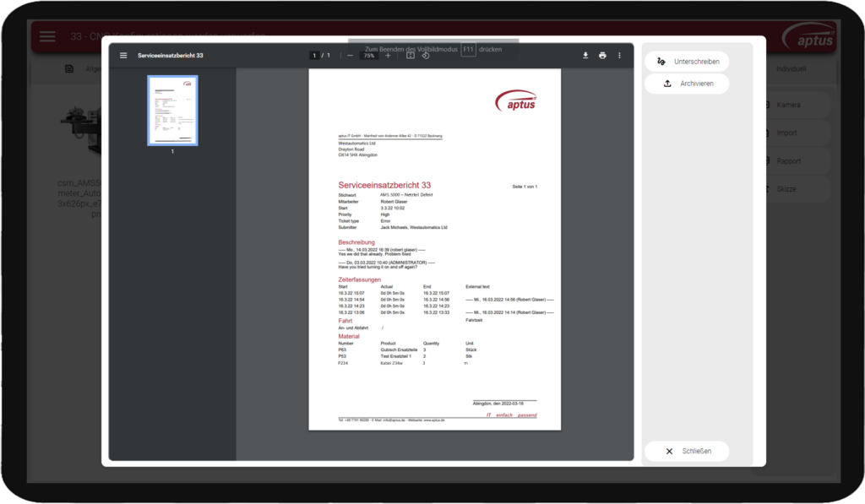The height and width of the screenshot is (504, 865).
Task: Click the 'Westautomatics Ltd' address line
Action: [x=357, y=144]
